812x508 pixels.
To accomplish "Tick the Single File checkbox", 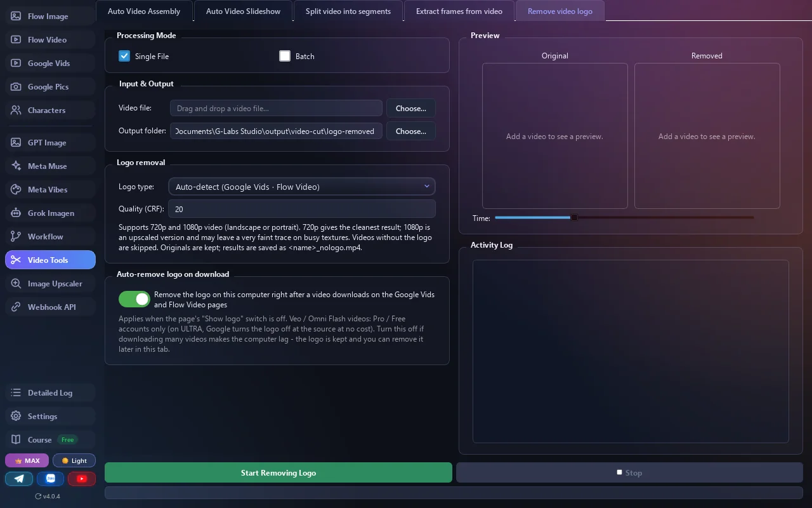I will point(124,56).
